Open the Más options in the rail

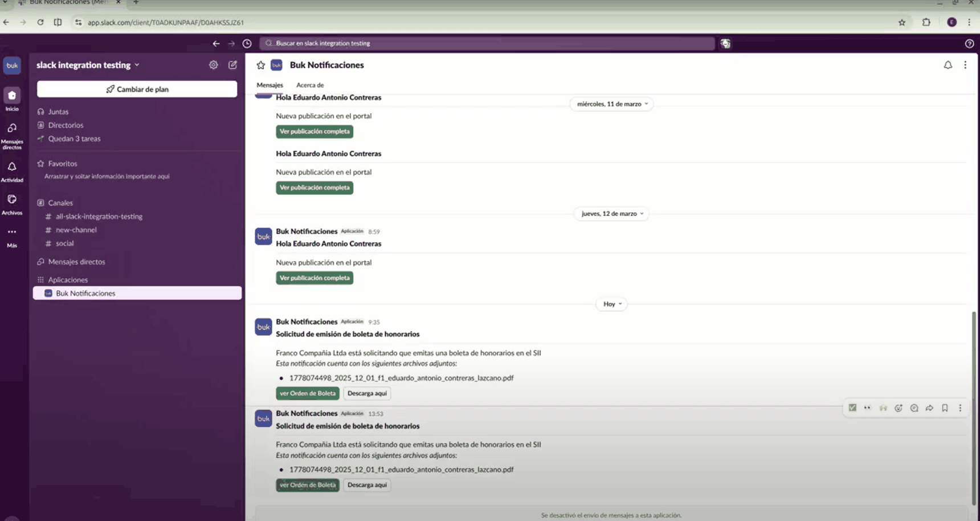(x=12, y=237)
